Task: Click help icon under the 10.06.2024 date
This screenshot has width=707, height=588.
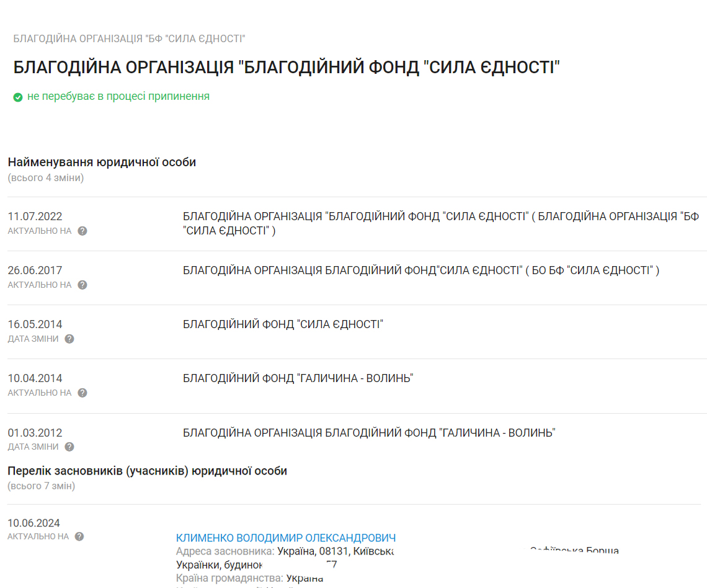Action: (x=79, y=537)
